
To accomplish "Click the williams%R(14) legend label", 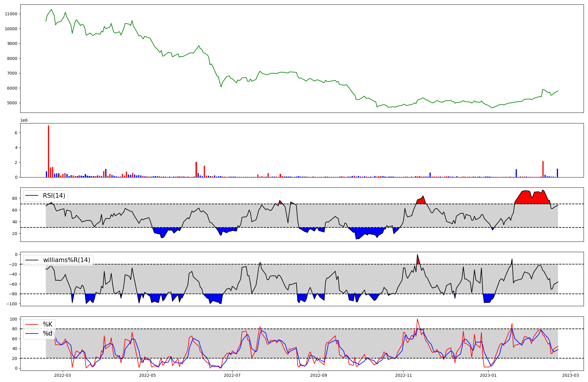I will (66, 260).
